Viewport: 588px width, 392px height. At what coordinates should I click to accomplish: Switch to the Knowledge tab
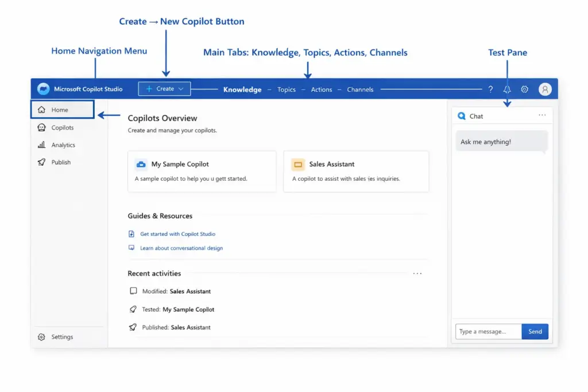tap(242, 90)
